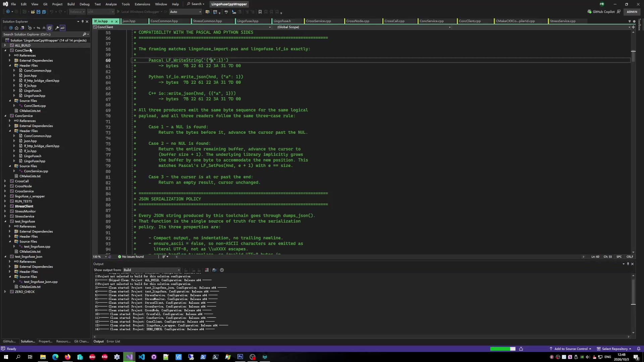644x362 pixels.
Task: Toggle a bookmark on the current line
Action: 260,12
